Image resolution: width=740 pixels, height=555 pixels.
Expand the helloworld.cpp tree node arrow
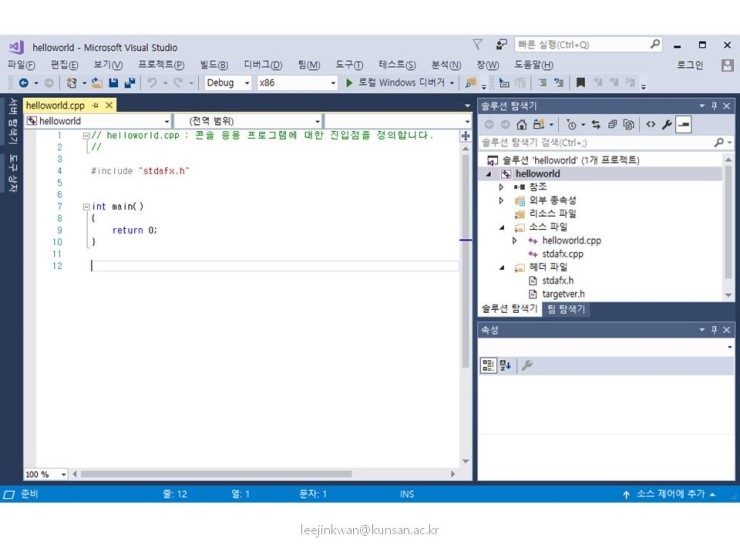(x=514, y=241)
